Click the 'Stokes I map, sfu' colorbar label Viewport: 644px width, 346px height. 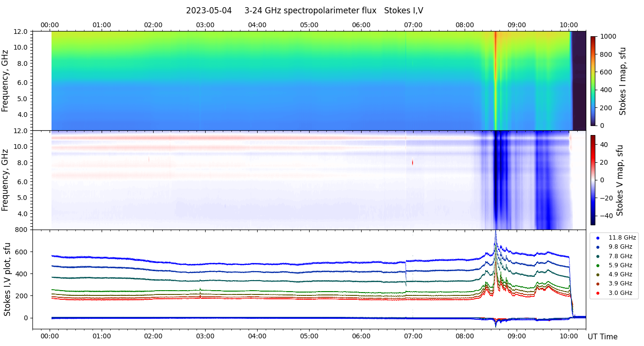tap(623, 81)
